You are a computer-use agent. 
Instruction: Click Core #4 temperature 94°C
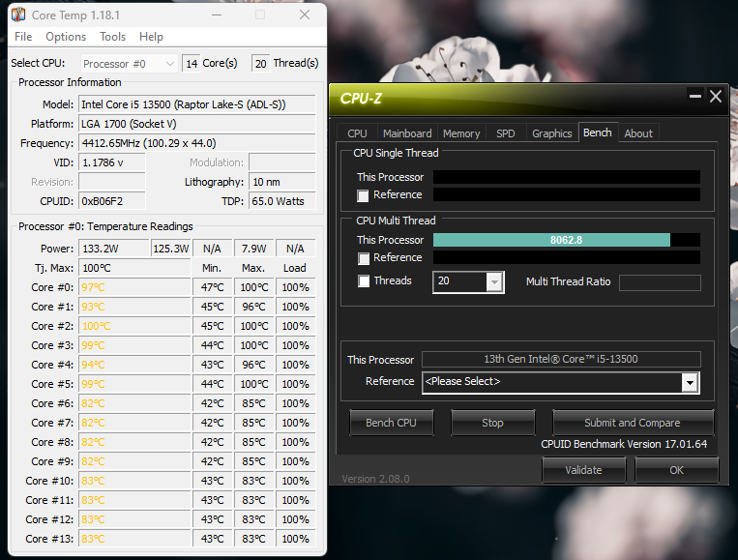(x=134, y=365)
